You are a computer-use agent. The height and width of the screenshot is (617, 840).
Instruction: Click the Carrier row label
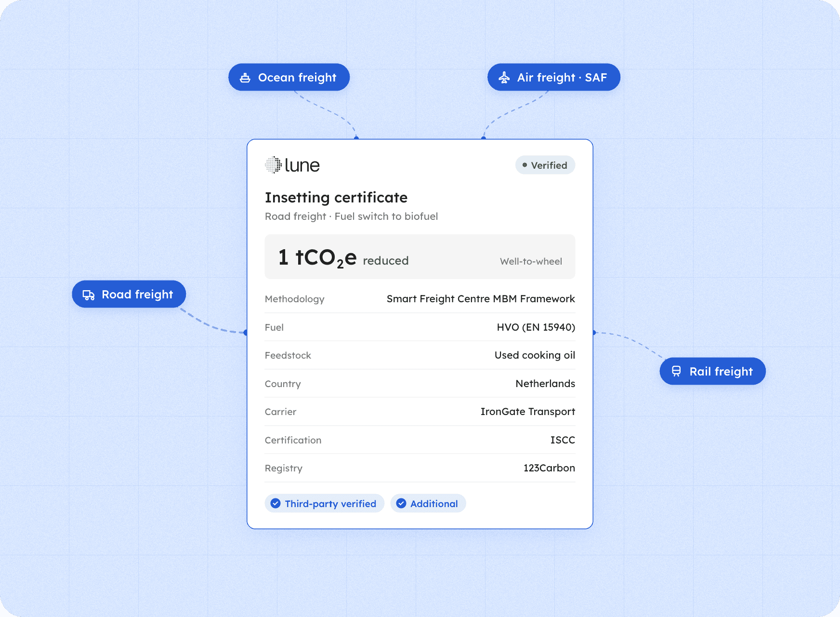(280, 412)
